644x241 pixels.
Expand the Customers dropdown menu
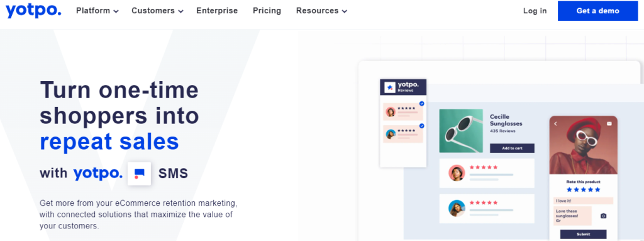tap(157, 11)
